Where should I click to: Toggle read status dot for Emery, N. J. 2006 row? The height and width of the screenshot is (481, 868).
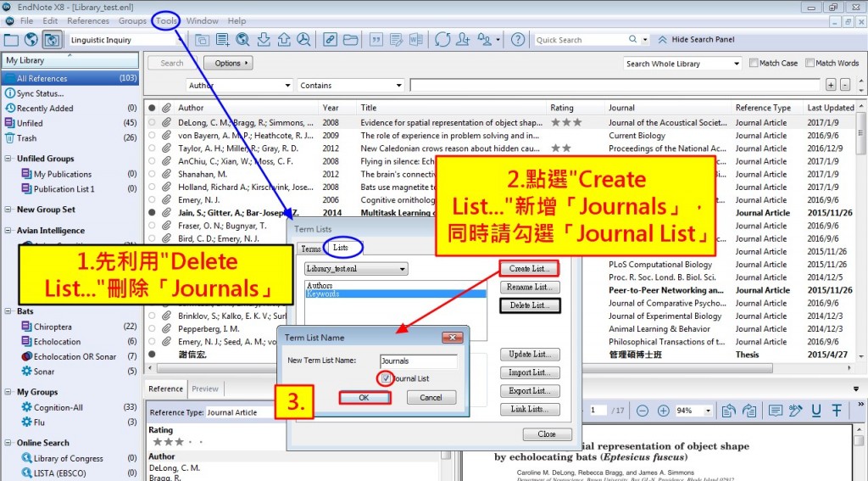tap(152, 200)
